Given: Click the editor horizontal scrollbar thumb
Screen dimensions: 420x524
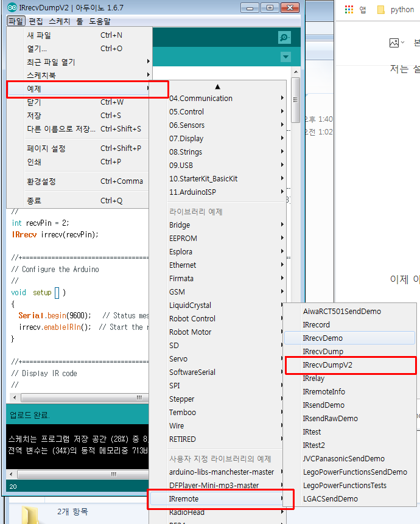Looking at the screenshot, I should (85, 397).
